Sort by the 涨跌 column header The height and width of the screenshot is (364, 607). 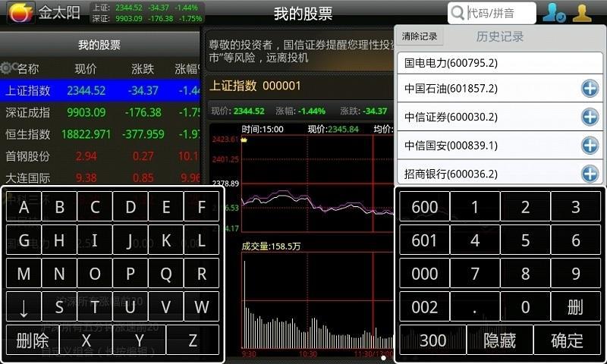[x=143, y=69]
